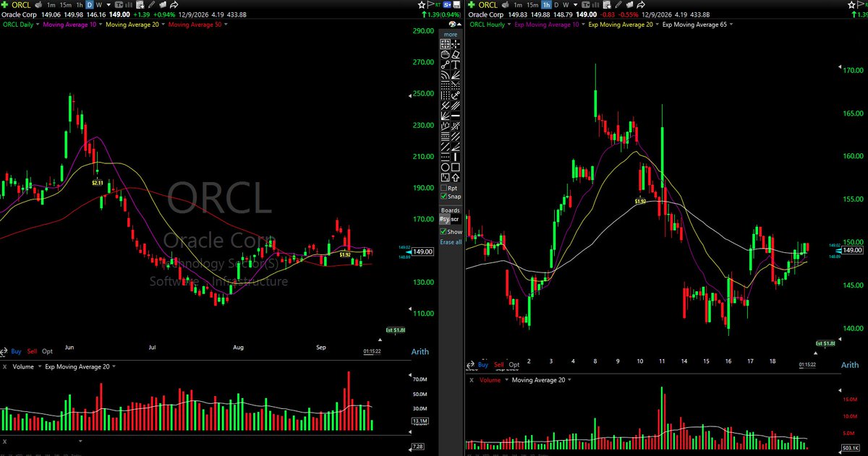The image size is (868, 456).
Task: Click the RT real-time icon on left chart
Action: [x=438, y=5]
